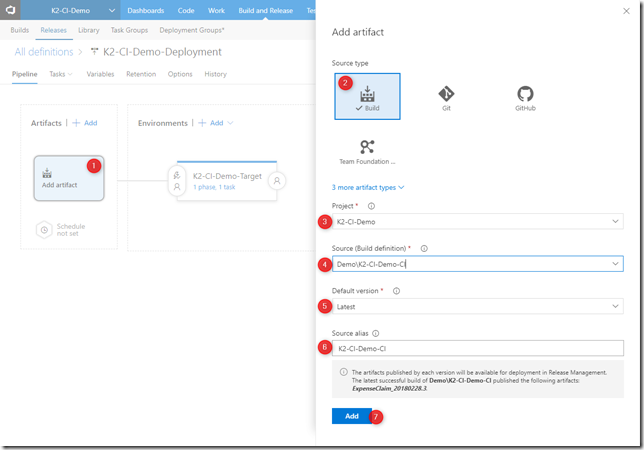Open the Source (Build definition) dropdown arrow
Screen dimensions: 644x450
[x=615, y=264]
